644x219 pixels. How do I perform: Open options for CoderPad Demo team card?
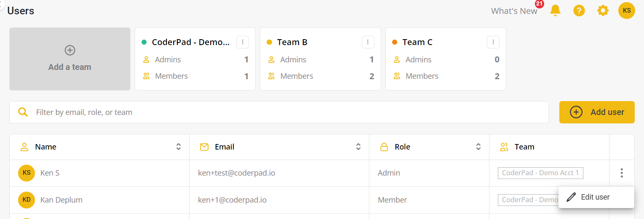[x=243, y=42]
